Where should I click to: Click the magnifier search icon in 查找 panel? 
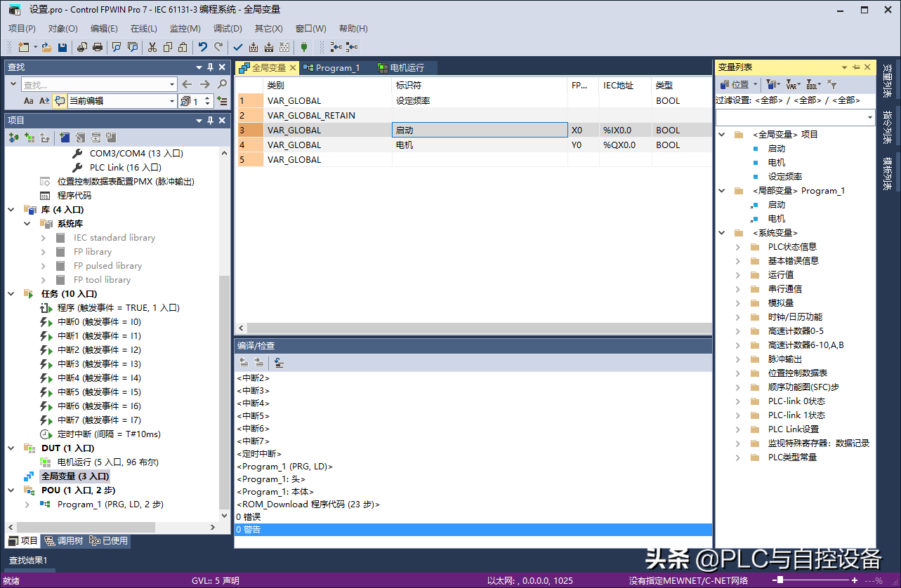click(x=223, y=84)
